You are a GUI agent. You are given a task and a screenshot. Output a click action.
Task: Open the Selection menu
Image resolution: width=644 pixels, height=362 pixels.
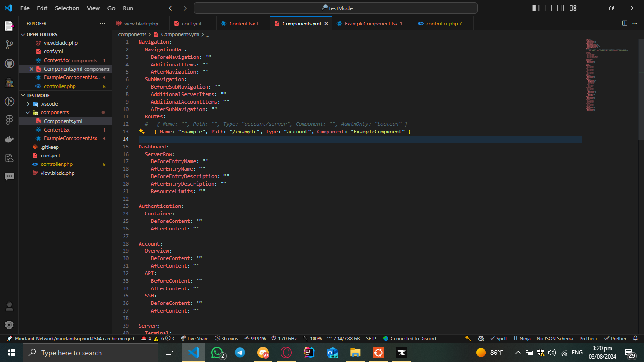[x=67, y=8]
